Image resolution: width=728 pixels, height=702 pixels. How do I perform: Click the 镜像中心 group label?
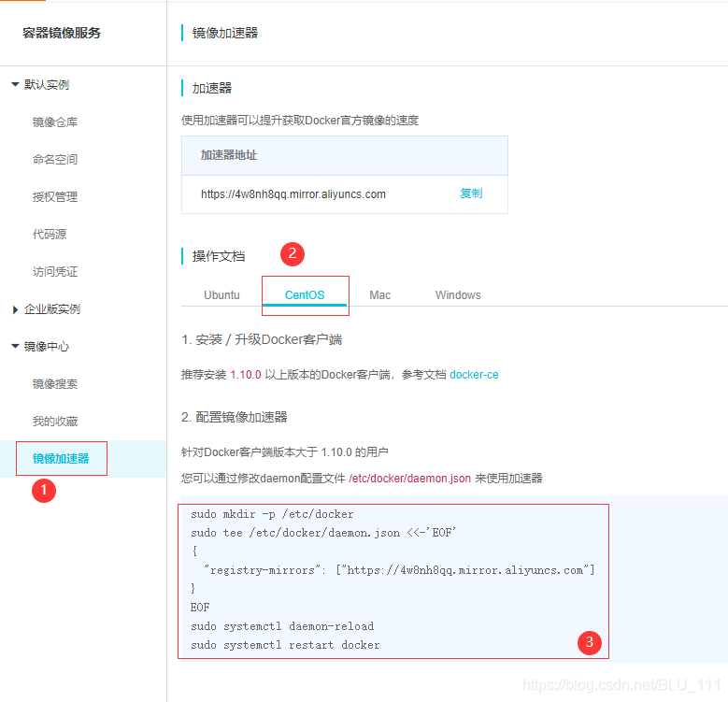pyautogui.click(x=47, y=347)
